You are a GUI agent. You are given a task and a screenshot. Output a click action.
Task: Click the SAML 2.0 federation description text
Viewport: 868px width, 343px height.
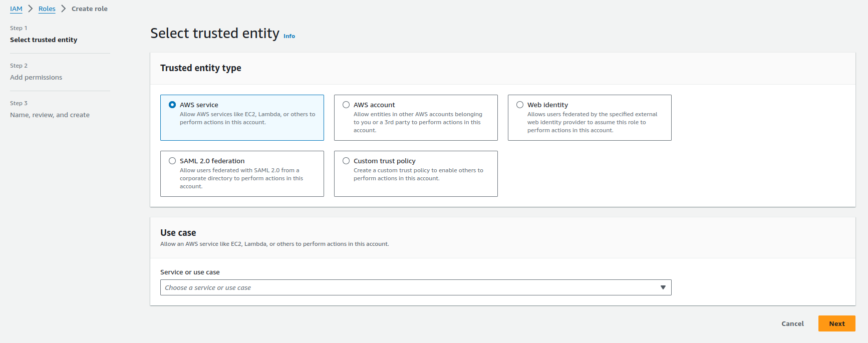[x=241, y=178]
